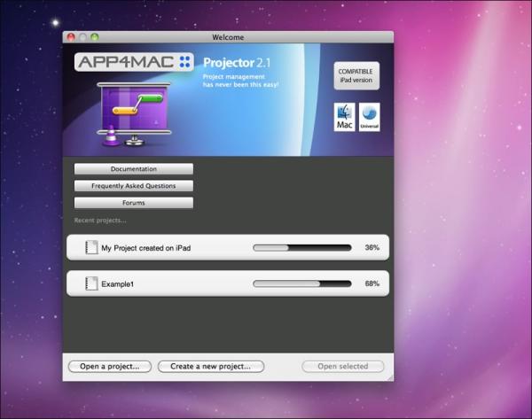Click Open a project... button
The image size is (532, 419).
pyautogui.click(x=110, y=367)
